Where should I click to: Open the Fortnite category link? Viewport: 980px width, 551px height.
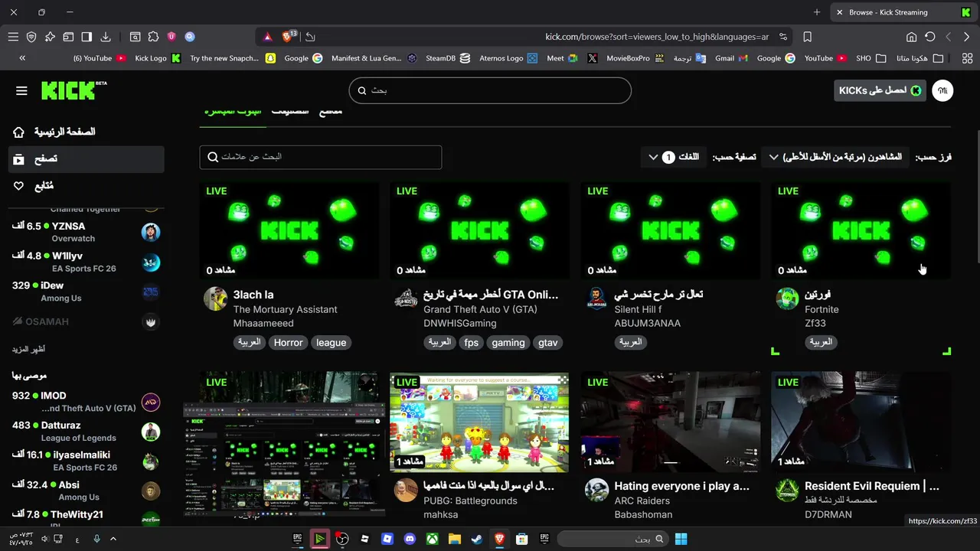click(822, 309)
